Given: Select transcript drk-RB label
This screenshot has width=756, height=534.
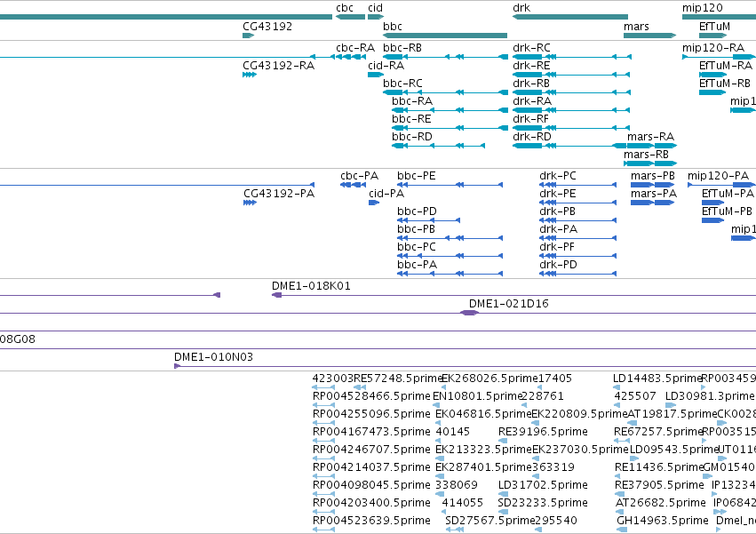Looking at the screenshot, I should [531, 83].
